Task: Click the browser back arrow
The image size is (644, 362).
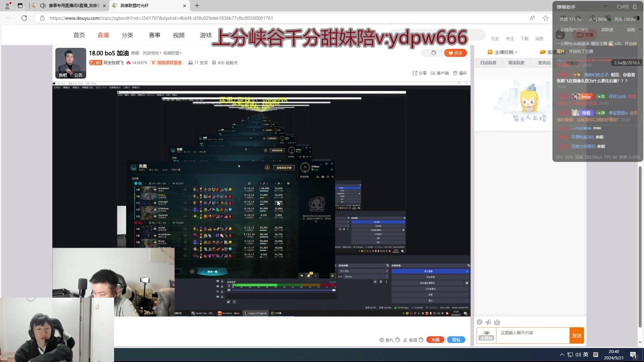Action: tap(9, 18)
